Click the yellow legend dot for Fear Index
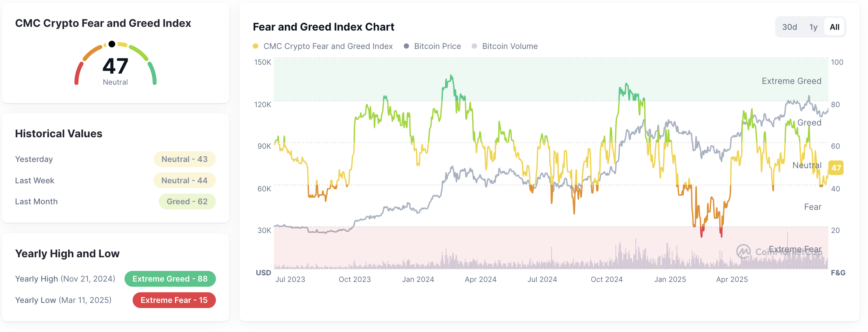Viewport: 868px width, 332px height. pyautogui.click(x=255, y=46)
